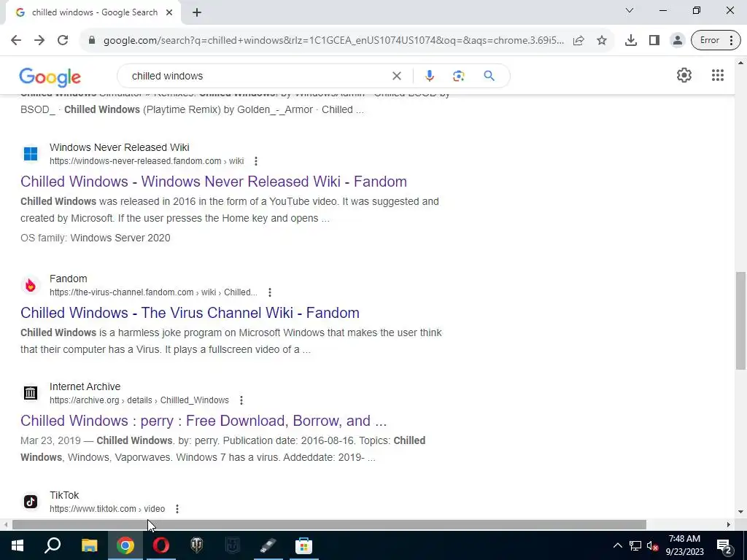Open 'Chilled Windows - The Virus Channel Wiki - Fandom'

coord(190,313)
